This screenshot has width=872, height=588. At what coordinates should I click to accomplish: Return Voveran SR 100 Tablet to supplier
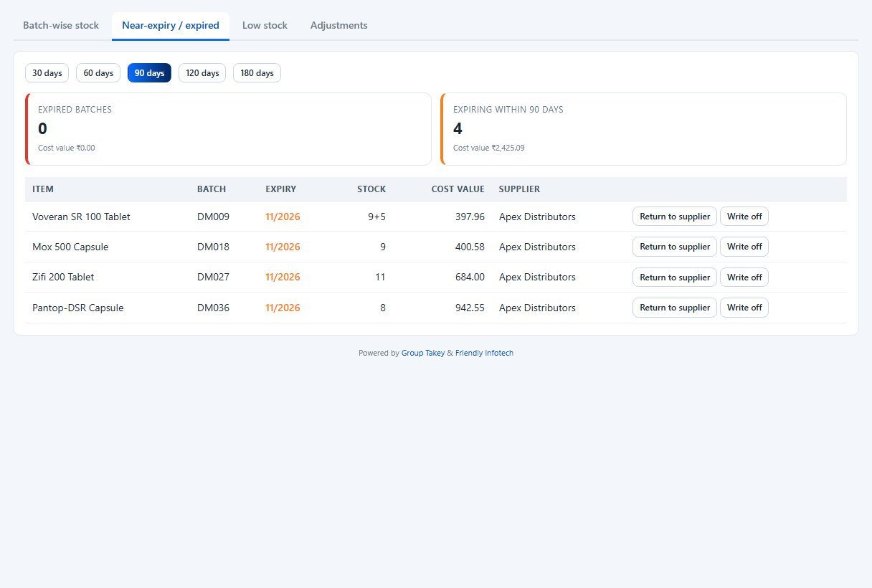675,217
